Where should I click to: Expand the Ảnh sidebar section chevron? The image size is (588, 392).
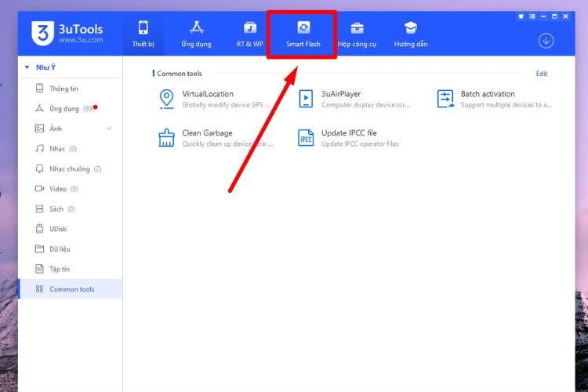coord(109,129)
